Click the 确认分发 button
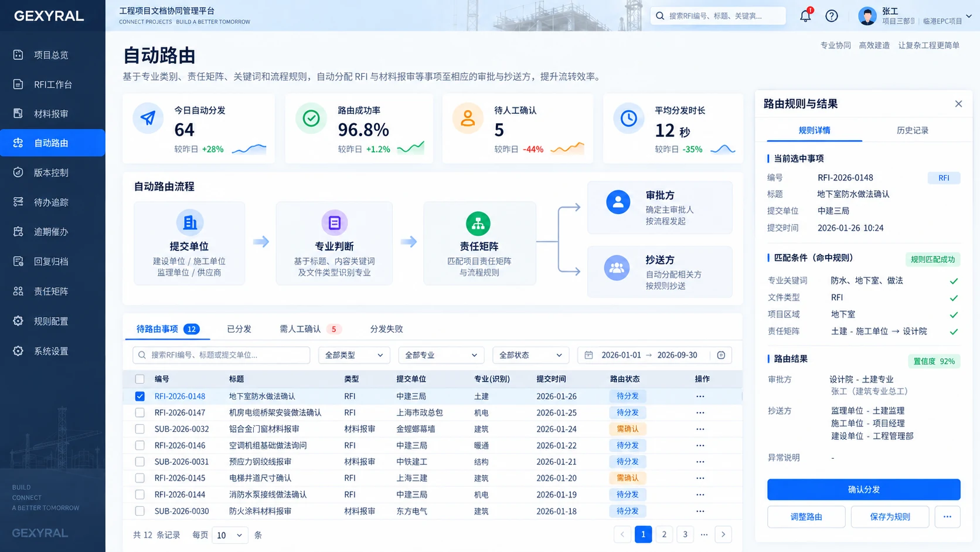Viewport: 980px width, 552px height. (863, 489)
